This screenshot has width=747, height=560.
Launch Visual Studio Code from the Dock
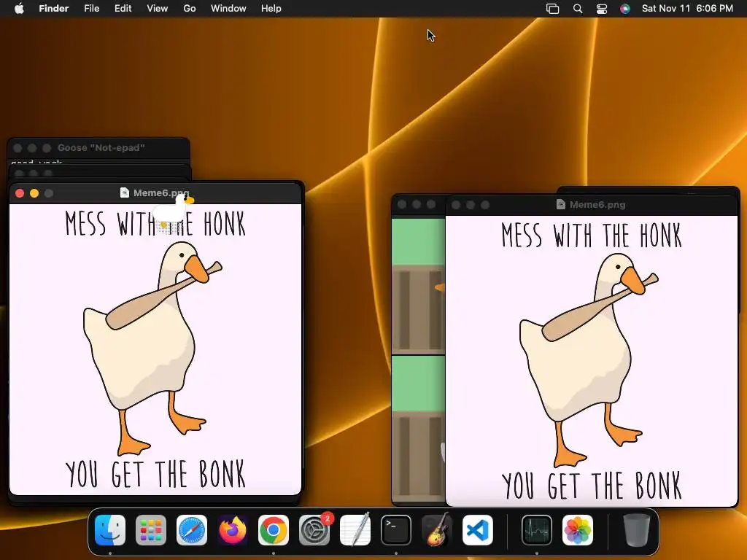478,530
